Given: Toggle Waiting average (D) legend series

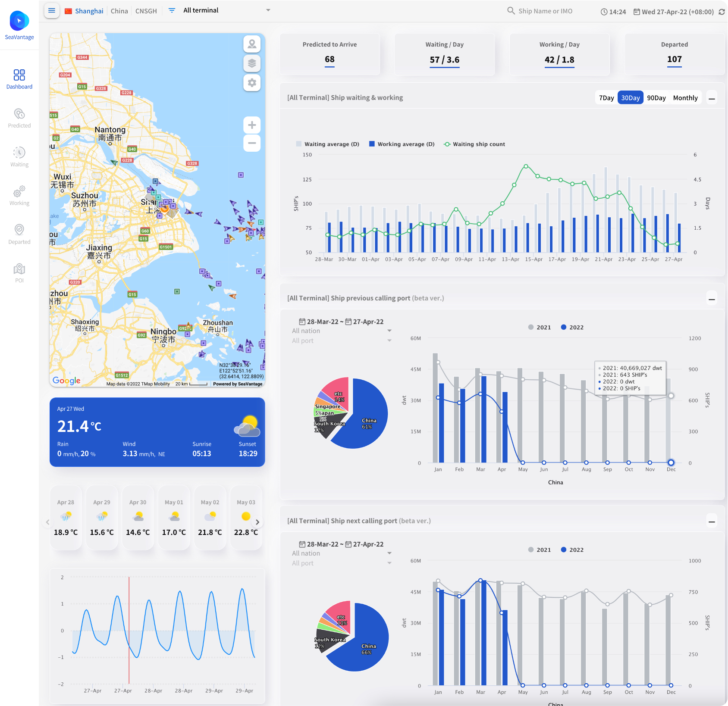Looking at the screenshot, I should click(x=328, y=144).
